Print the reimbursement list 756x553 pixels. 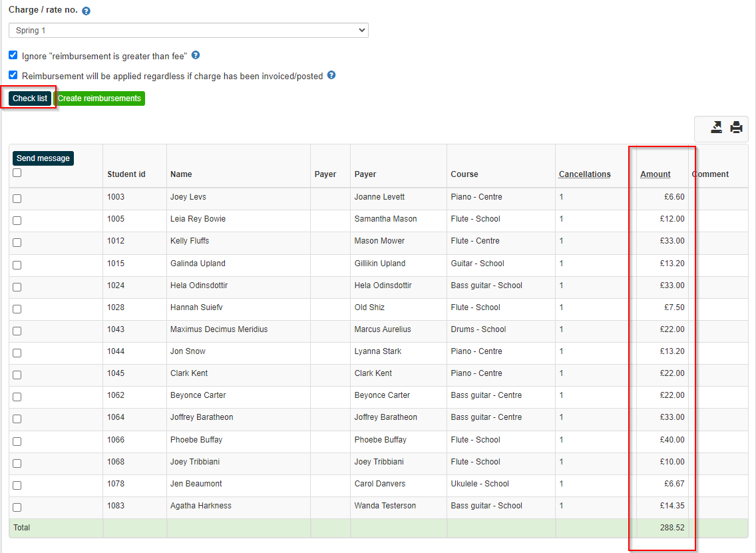736,127
